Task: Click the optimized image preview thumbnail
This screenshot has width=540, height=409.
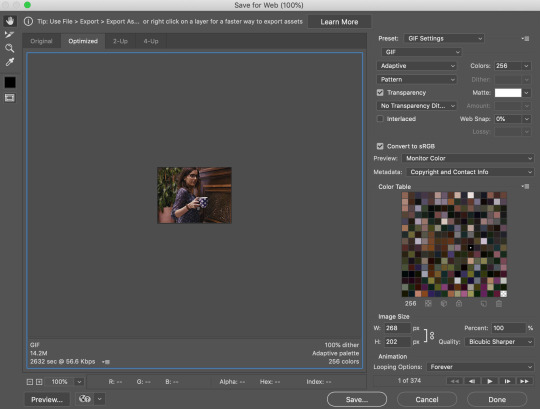Action: (x=195, y=195)
